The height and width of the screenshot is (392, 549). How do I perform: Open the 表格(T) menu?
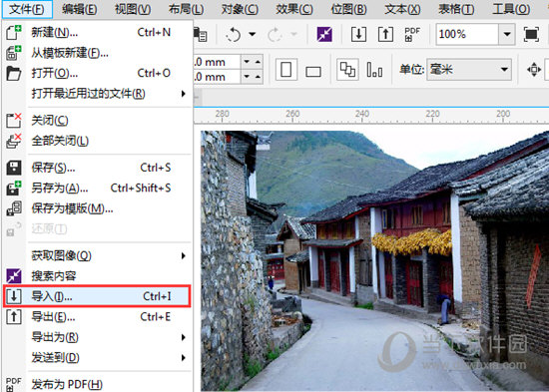[x=456, y=9]
